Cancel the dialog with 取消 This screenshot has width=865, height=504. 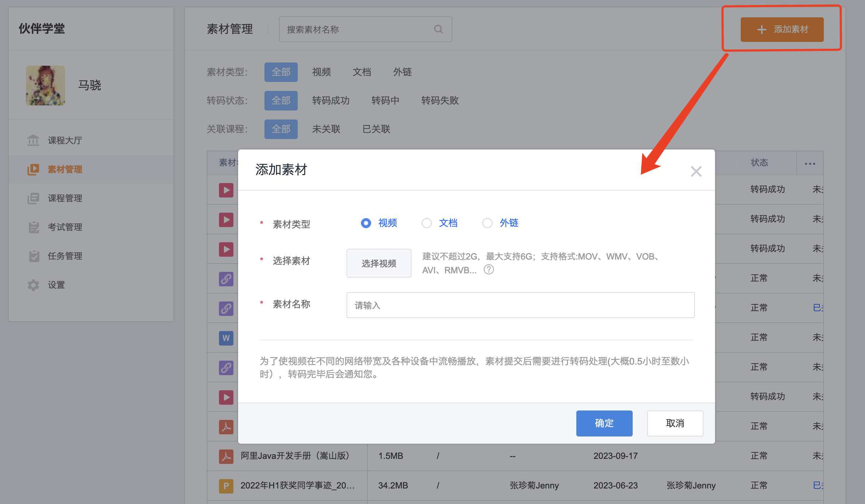coord(675,423)
